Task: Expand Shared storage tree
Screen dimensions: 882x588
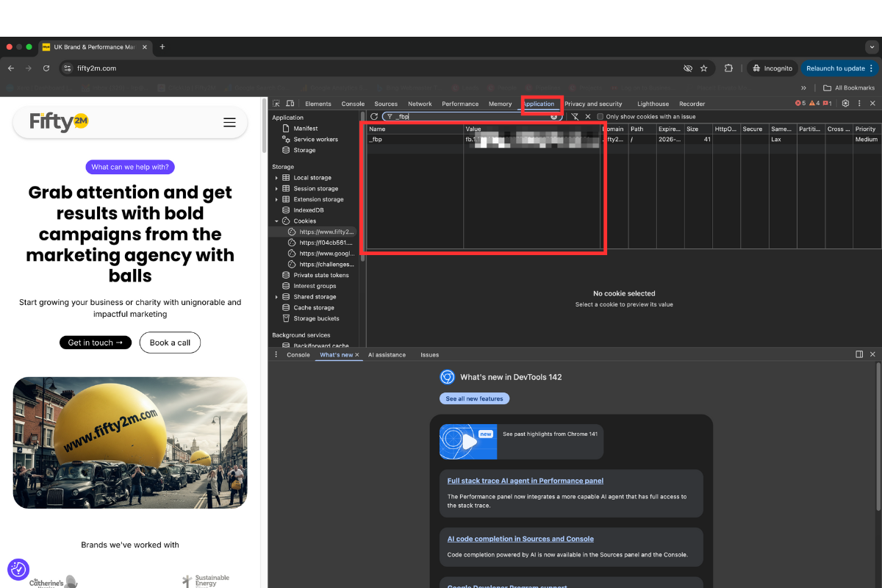Action: [x=276, y=297]
